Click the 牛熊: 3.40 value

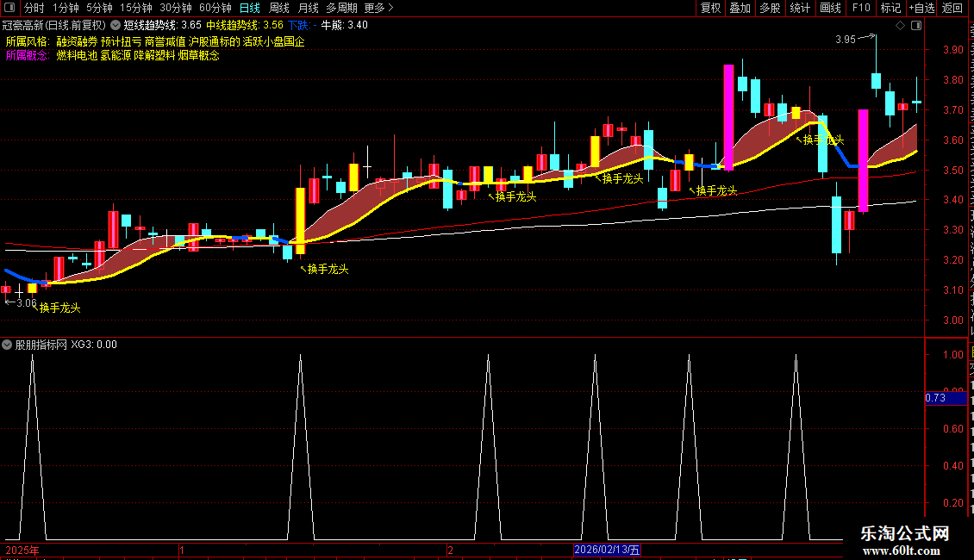(344, 26)
